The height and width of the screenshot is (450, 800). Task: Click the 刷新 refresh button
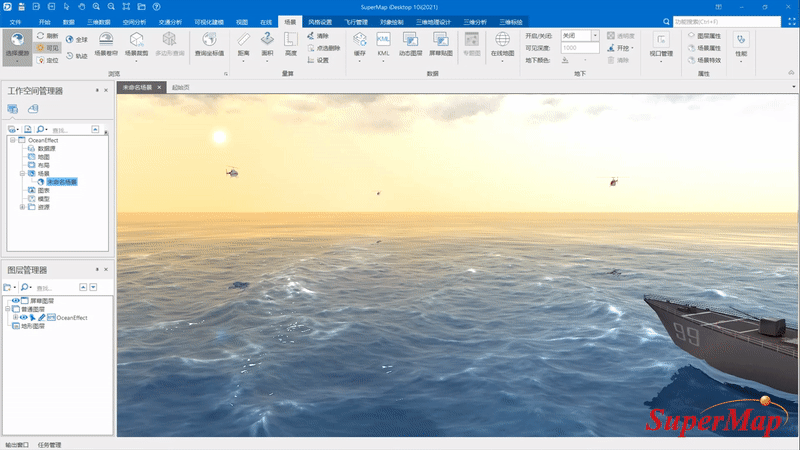click(x=47, y=36)
